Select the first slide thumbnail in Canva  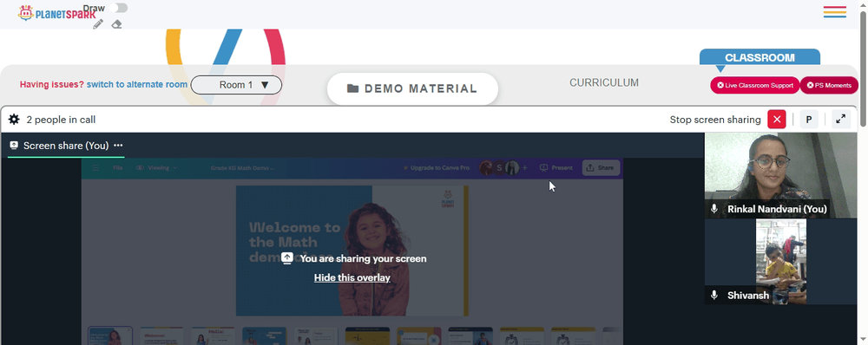pos(110,335)
